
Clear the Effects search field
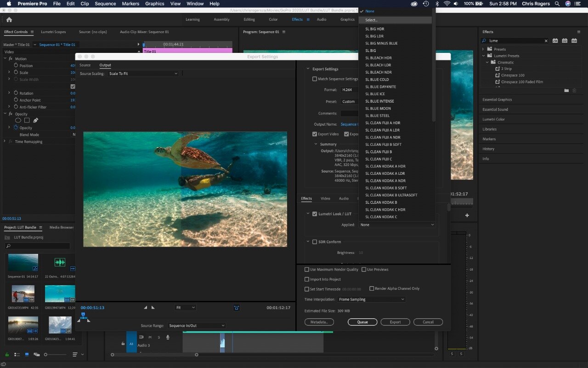pyautogui.click(x=546, y=41)
